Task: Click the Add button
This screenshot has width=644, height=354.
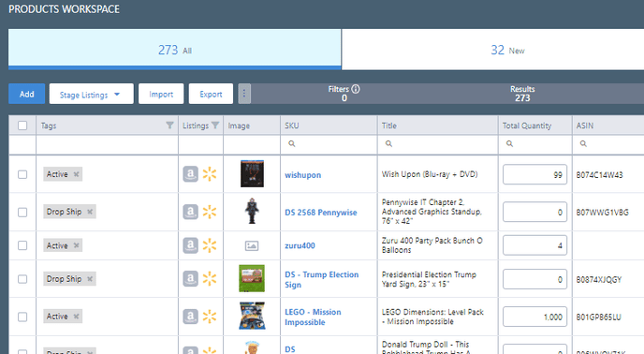Action: pyautogui.click(x=27, y=94)
